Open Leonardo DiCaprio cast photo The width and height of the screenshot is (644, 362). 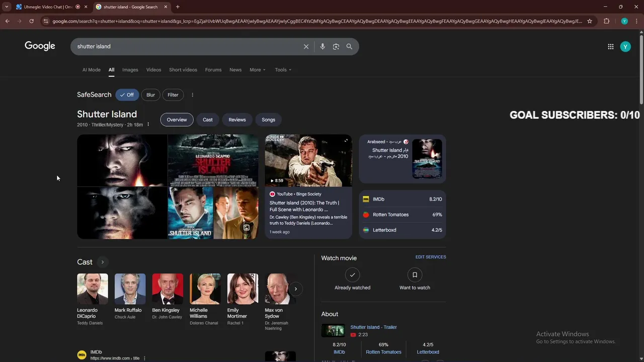point(93,289)
